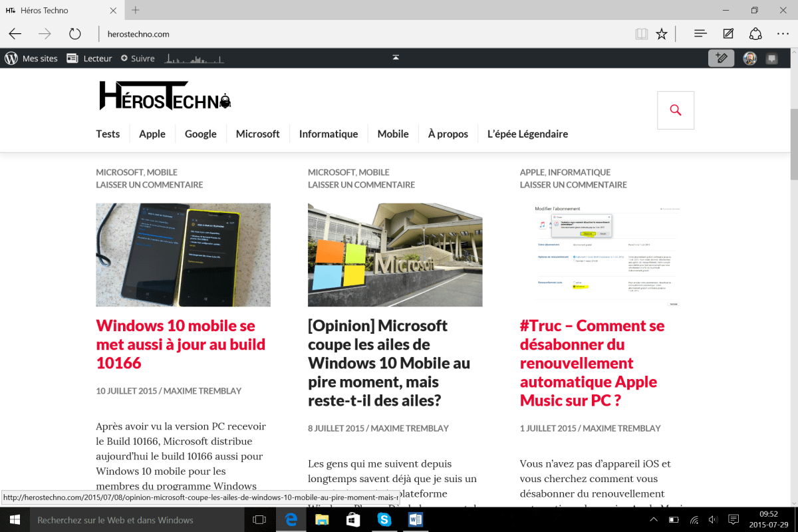Open the Edge Hub icon
This screenshot has height=532, width=798.
700,34
